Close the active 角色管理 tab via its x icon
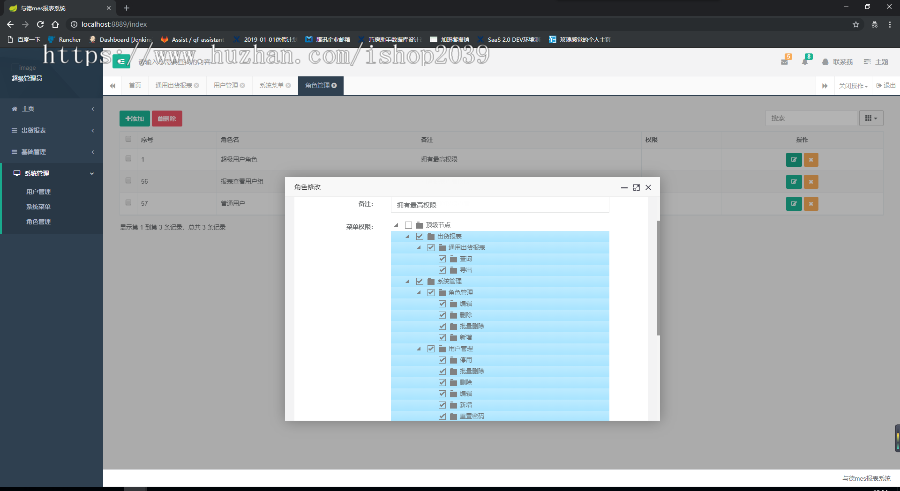This screenshot has width=900, height=491. coord(334,86)
